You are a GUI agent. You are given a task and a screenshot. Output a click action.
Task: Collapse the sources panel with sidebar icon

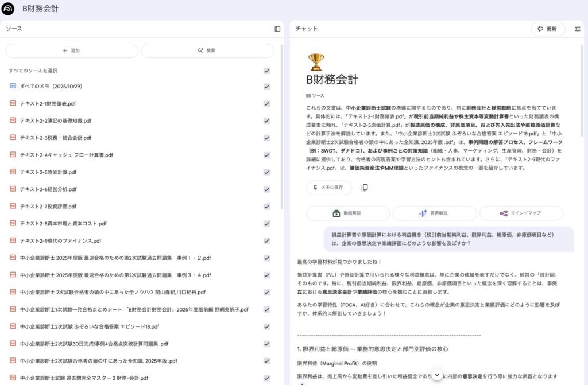(277, 29)
